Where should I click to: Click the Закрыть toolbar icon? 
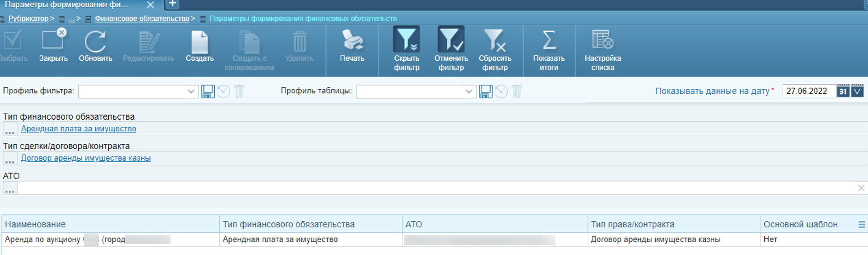coord(53,41)
